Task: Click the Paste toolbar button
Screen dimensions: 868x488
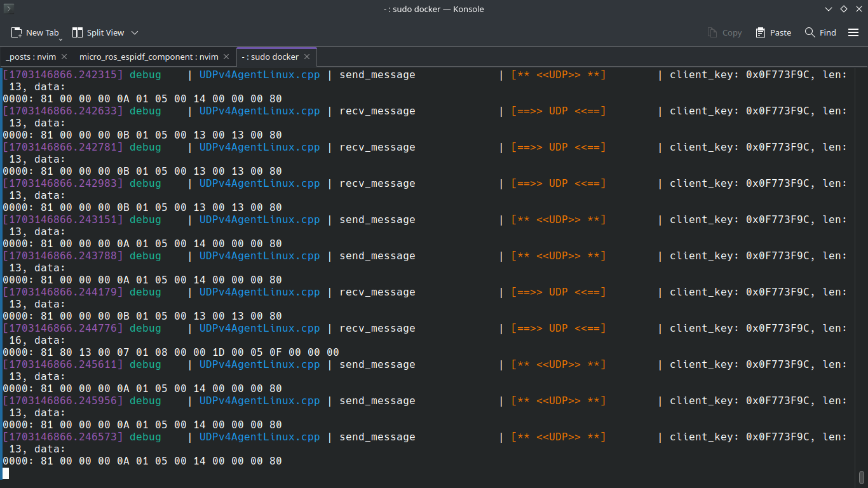Action: 773,32
